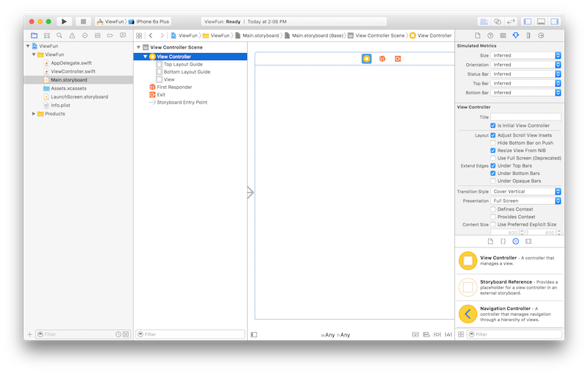Open the Find navigator

[x=60, y=35]
